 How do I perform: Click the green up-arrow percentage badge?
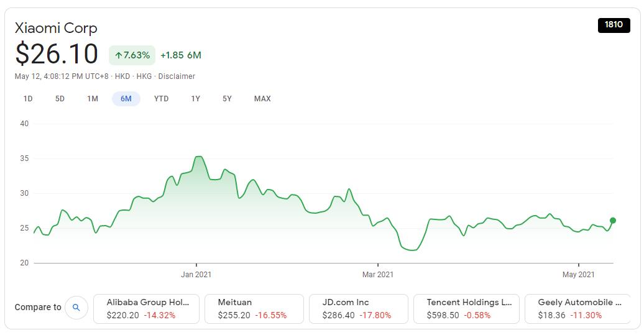click(x=132, y=55)
